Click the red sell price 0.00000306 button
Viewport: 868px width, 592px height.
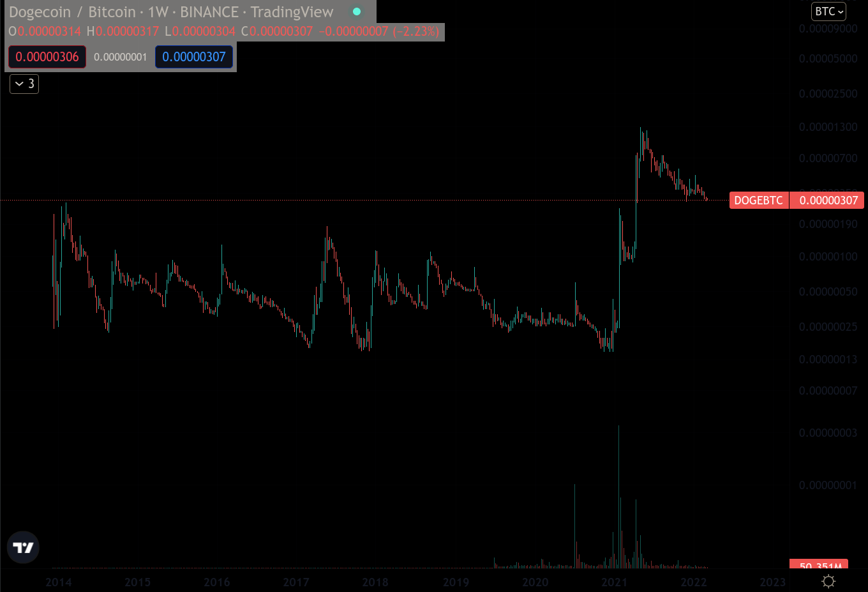(47, 57)
